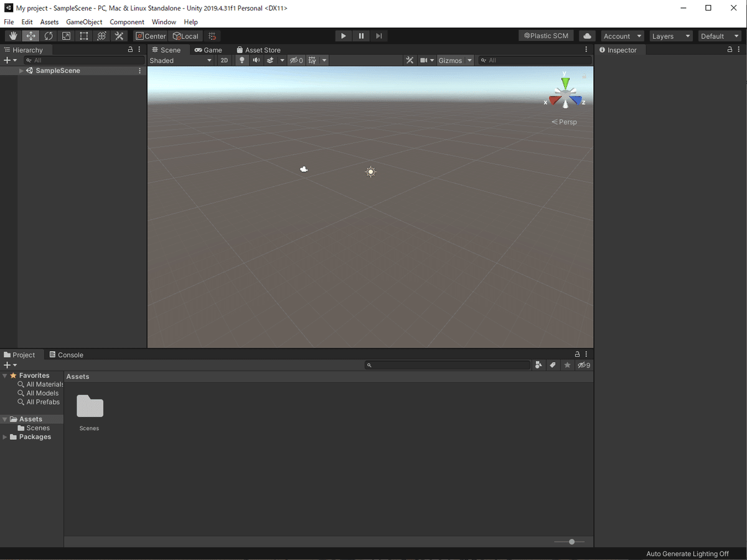
Task: Toggle Local handle rotation
Action: coord(186,36)
